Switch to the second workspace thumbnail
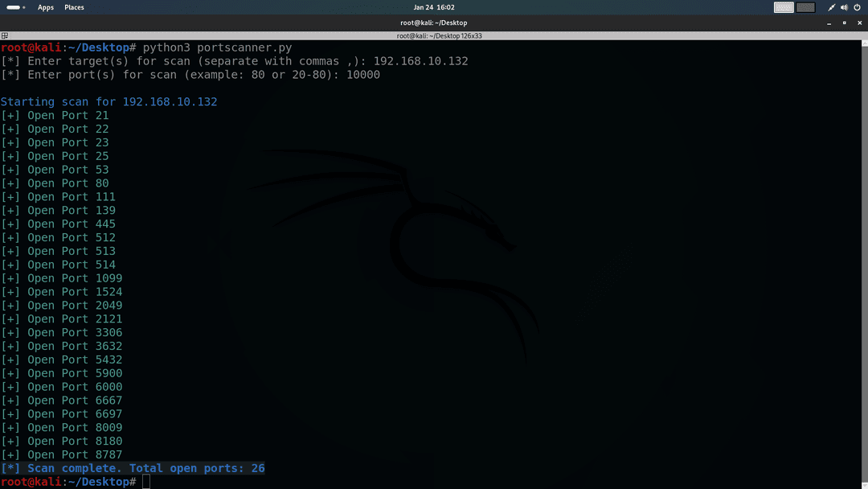This screenshot has height=489, width=868. (x=805, y=7)
